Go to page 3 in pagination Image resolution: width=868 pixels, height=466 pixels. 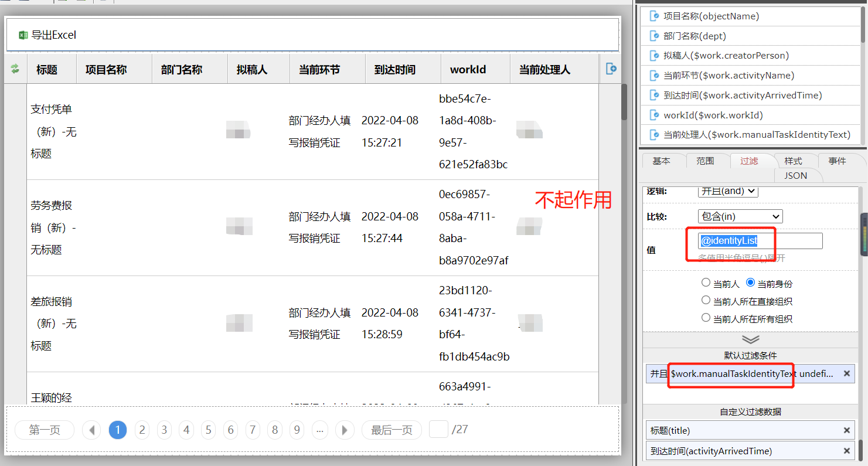point(164,430)
